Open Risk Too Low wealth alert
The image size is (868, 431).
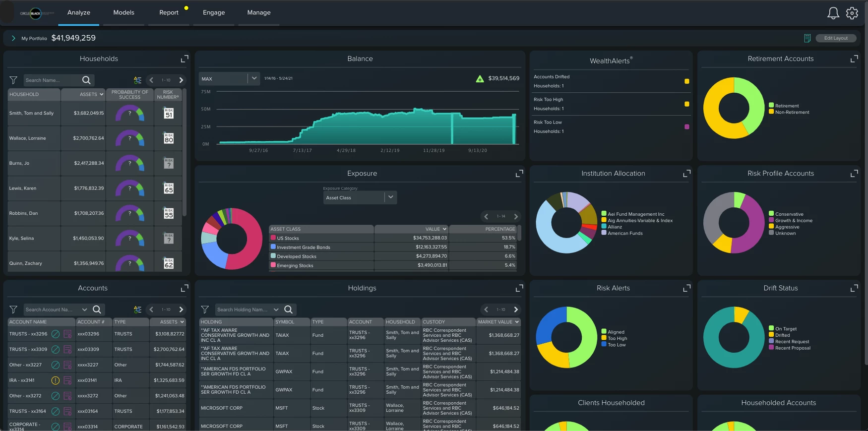(x=611, y=127)
